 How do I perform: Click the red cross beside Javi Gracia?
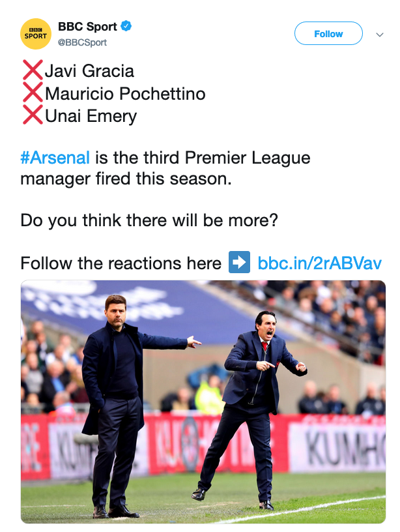coord(32,69)
